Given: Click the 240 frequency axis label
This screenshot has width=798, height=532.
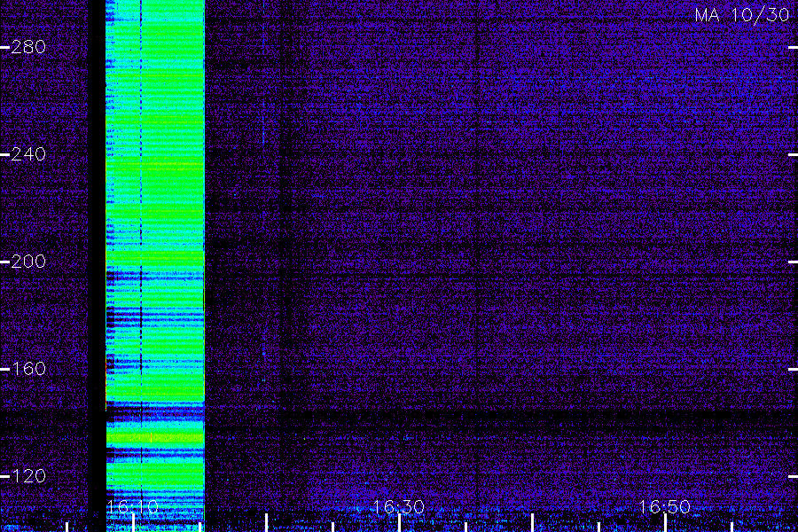Looking at the screenshot, I should point(28,154).
